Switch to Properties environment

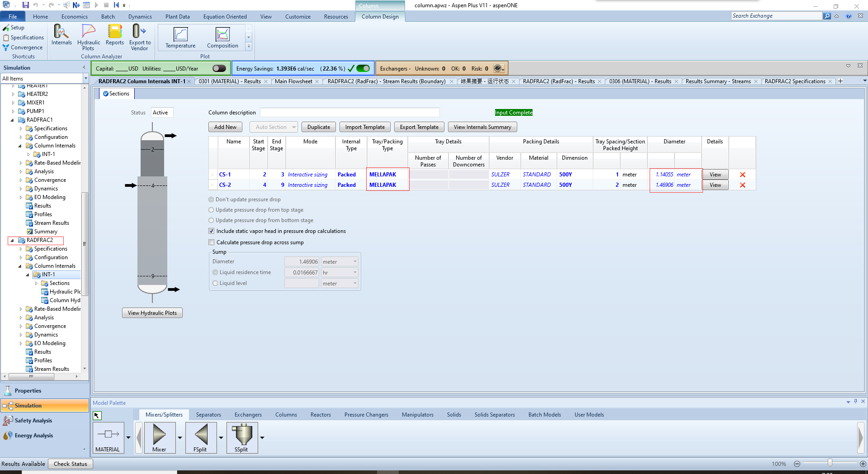point(45,391)
